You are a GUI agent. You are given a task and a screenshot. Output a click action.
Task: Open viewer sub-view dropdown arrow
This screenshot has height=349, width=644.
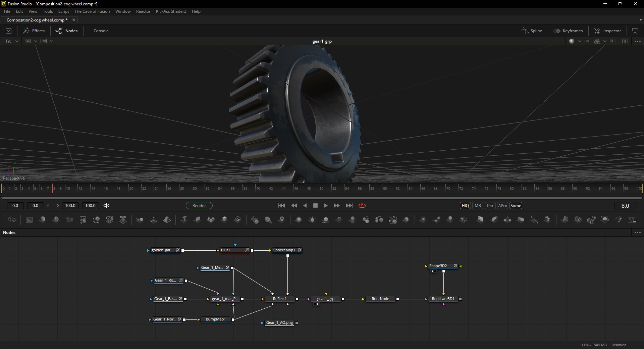[51, 41]
